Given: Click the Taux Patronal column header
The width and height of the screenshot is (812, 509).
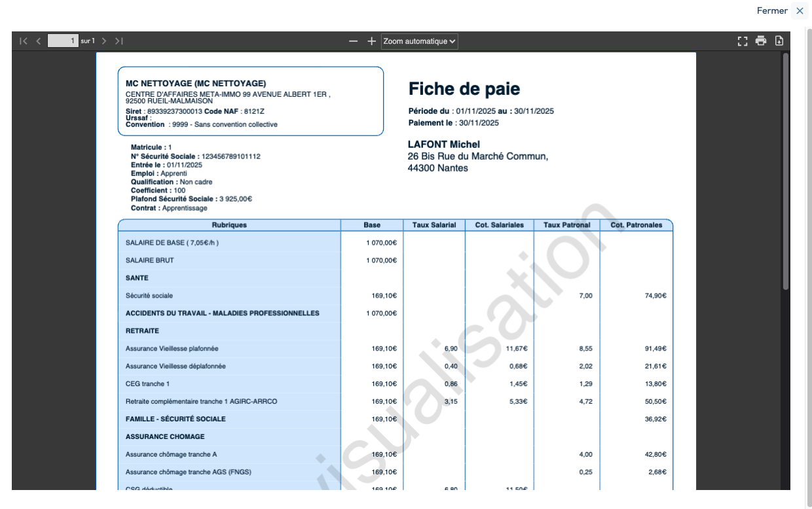Looking at the screenshot, I should (566, 225).
